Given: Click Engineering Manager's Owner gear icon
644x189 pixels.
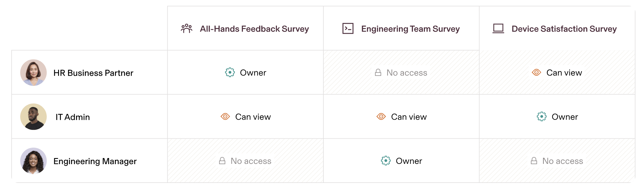Looking at the screenshot, I should pyautogui.click(x=386, y=161).
